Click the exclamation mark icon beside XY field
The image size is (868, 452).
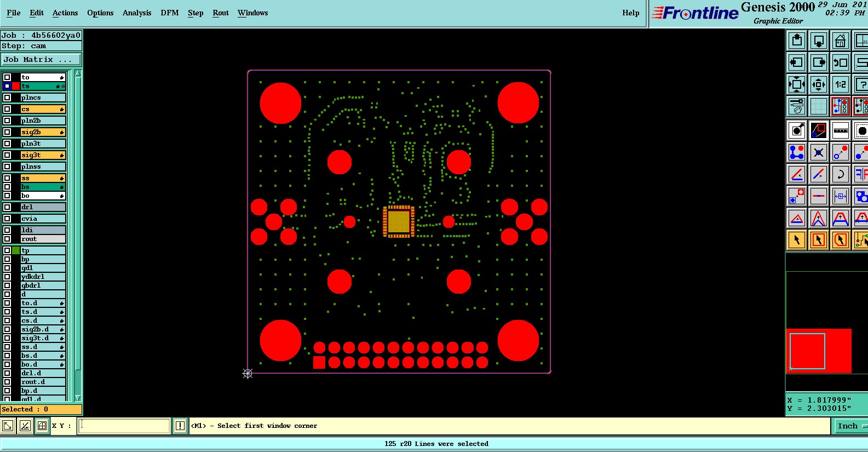pos(180,426)
